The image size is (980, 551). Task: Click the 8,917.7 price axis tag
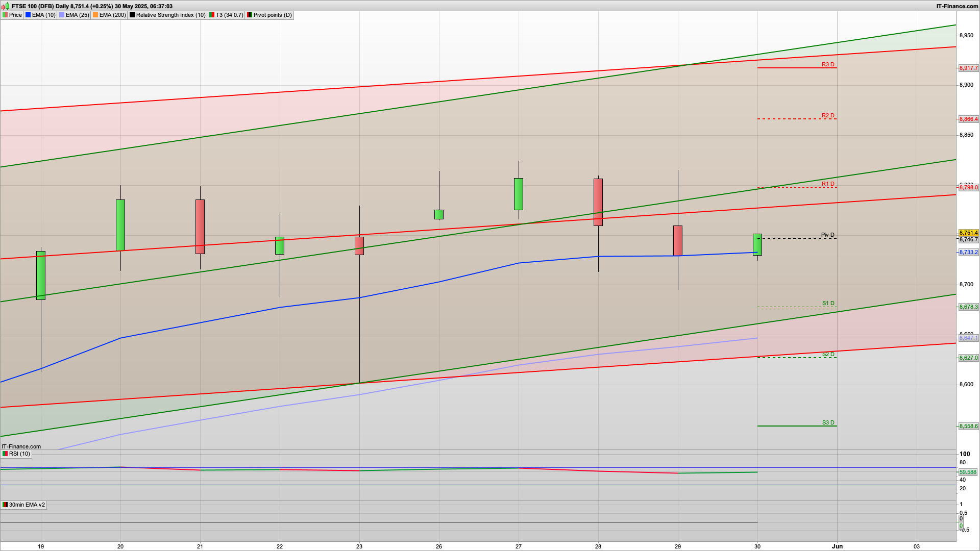[x=968, y=68]
